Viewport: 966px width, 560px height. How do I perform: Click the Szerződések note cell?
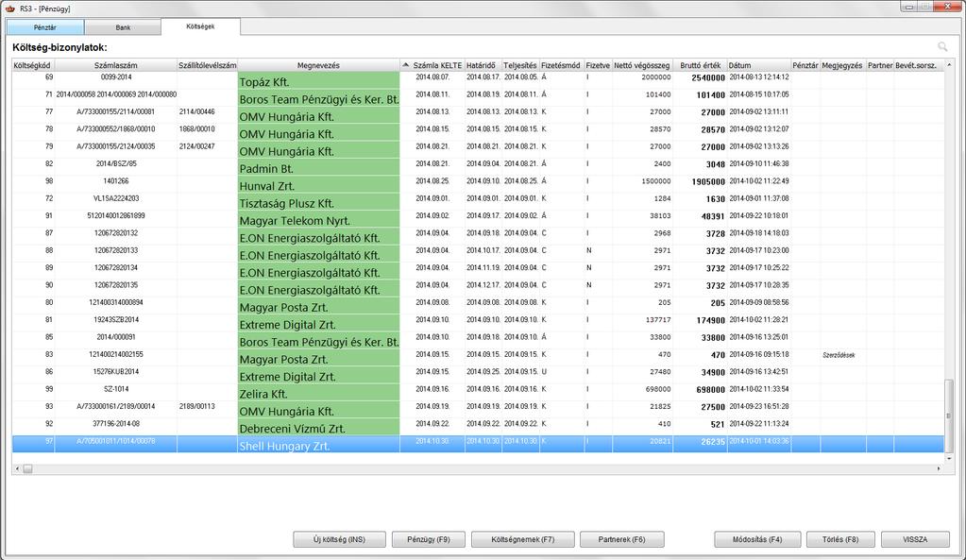[839, 355]
